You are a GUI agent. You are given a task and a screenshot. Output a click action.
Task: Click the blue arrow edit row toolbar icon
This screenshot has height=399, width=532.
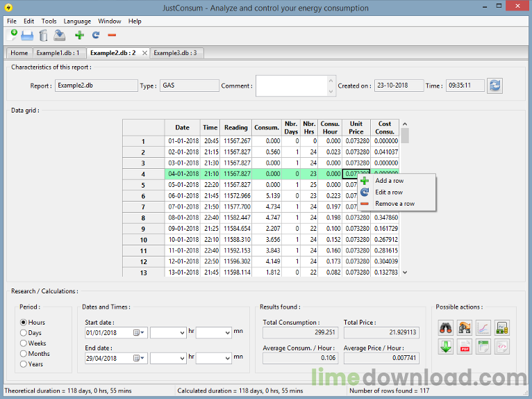pos(96,35)
